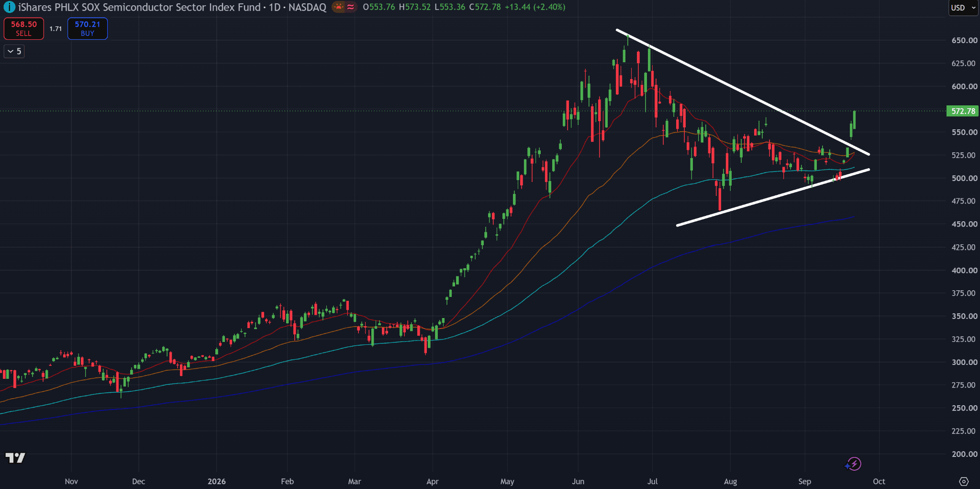Click the Aug label on the time axis
980x489 pixels.
(731, 481)
